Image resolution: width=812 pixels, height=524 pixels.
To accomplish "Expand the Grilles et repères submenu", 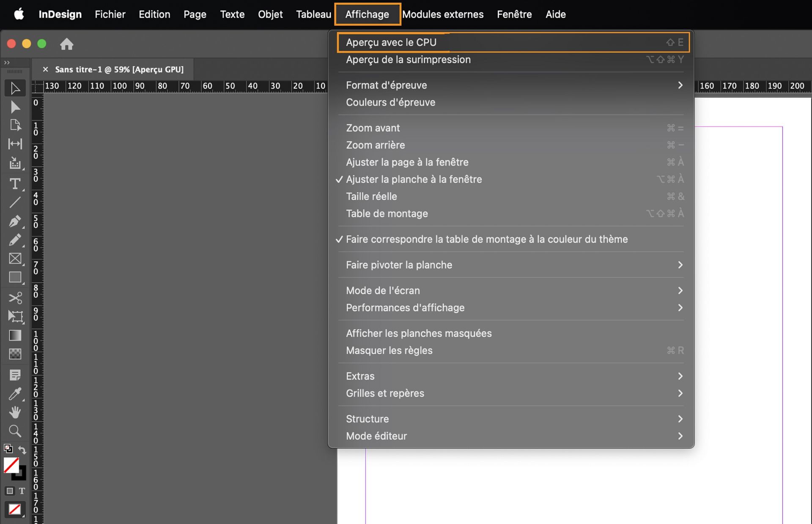I will [385, 393].
